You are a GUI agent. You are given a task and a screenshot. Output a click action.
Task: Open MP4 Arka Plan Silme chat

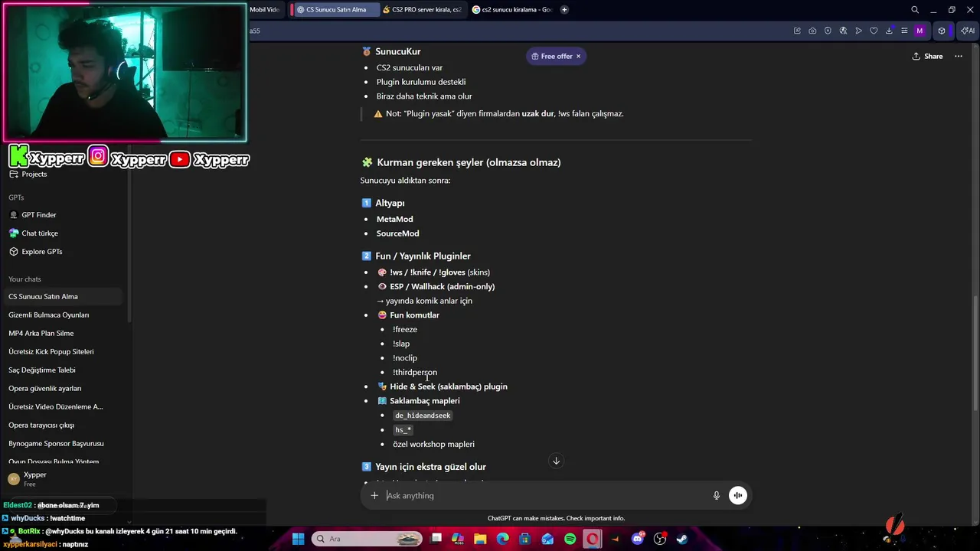click(64, 333)
